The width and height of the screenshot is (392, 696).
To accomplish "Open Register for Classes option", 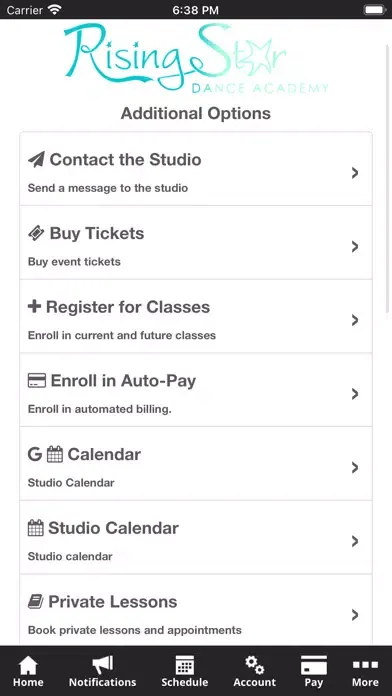I will point(196,316).
